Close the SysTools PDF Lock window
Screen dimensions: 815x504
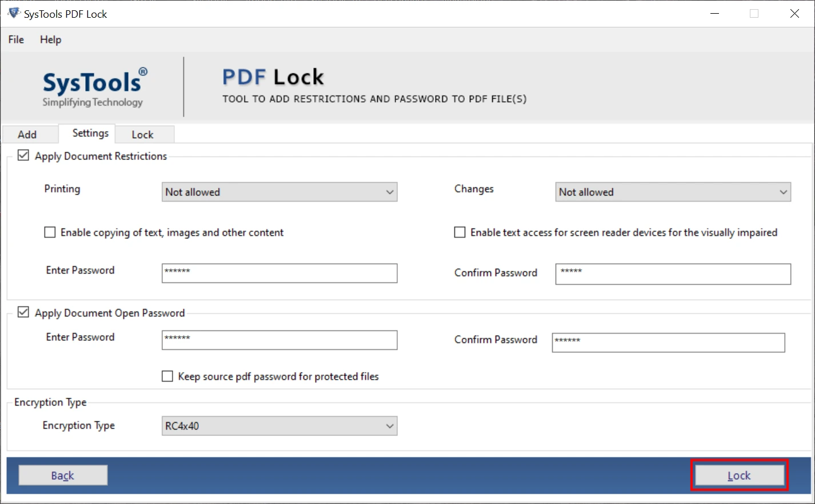(794, 14)
